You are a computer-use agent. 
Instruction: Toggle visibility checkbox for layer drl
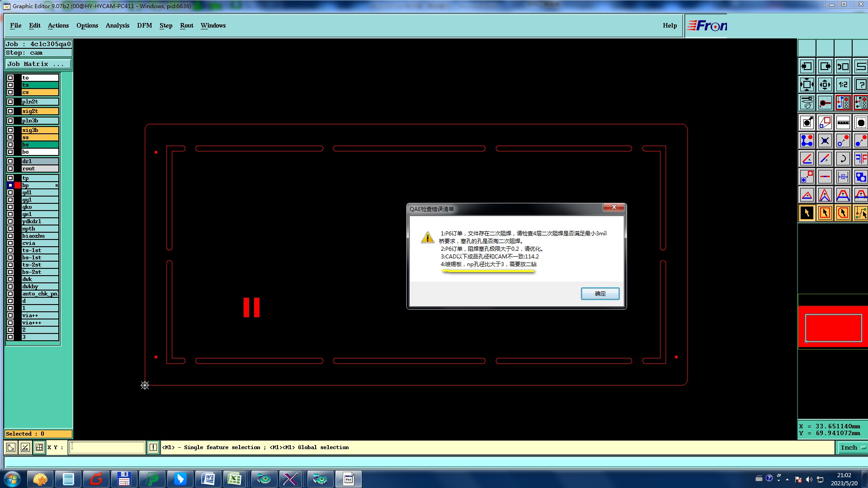[x=10, y=161]
